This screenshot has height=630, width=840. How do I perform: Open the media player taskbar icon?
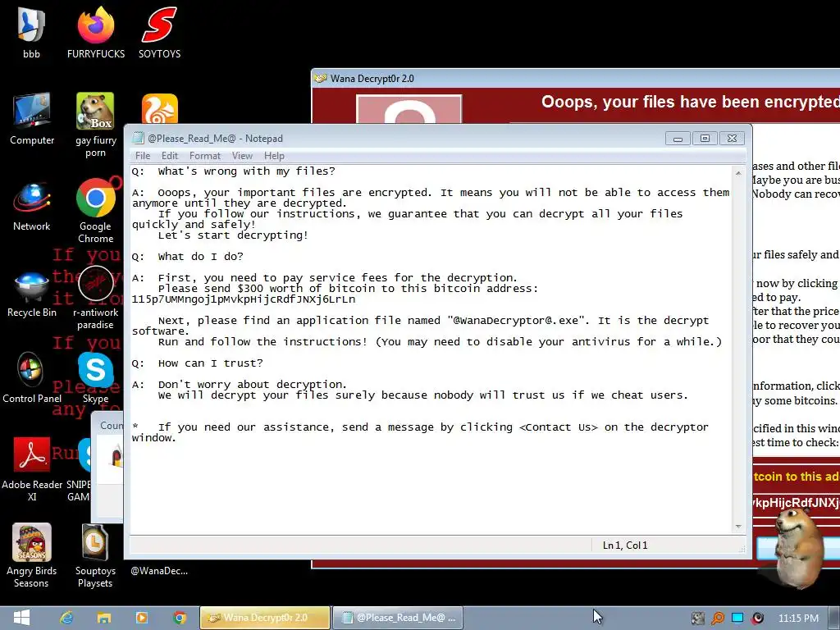142,618
